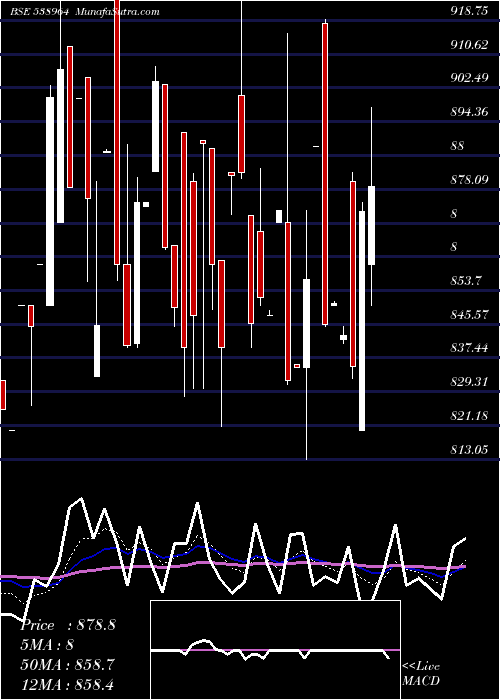The width and height of the screenshot is (500, 700).
Task: Click the <<Live MACD label
Action: (x=421, y=673)
